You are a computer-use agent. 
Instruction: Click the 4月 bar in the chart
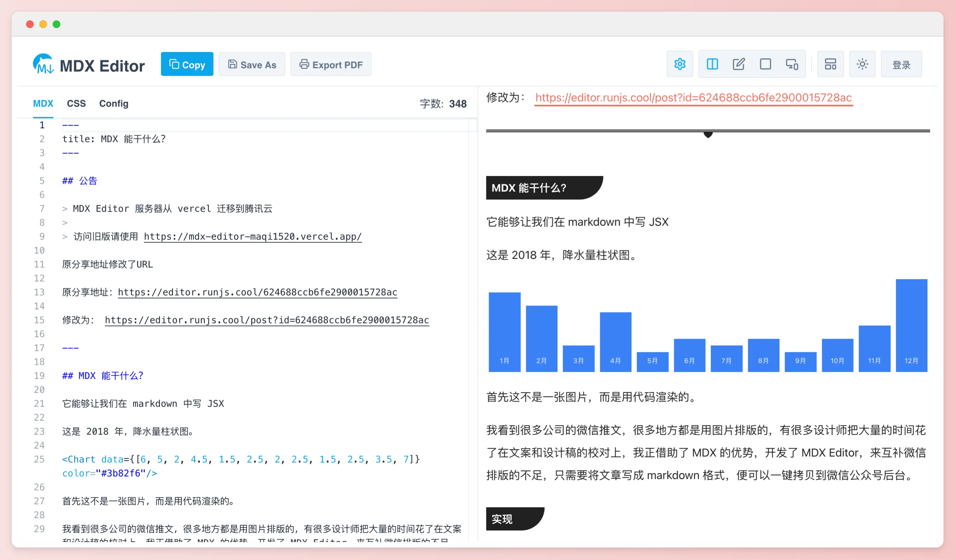pos(615,342)
